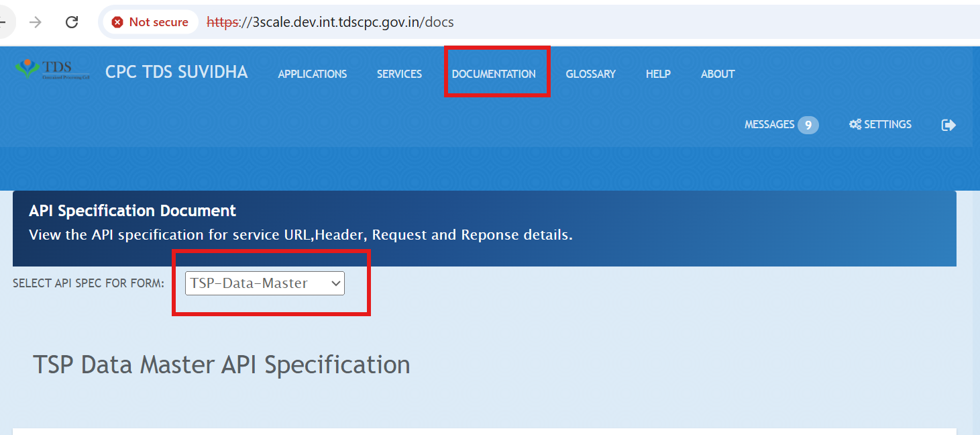Click the dropdown chevron next to TSP-Data-Master
980x435 pixels.
point(335,283)
